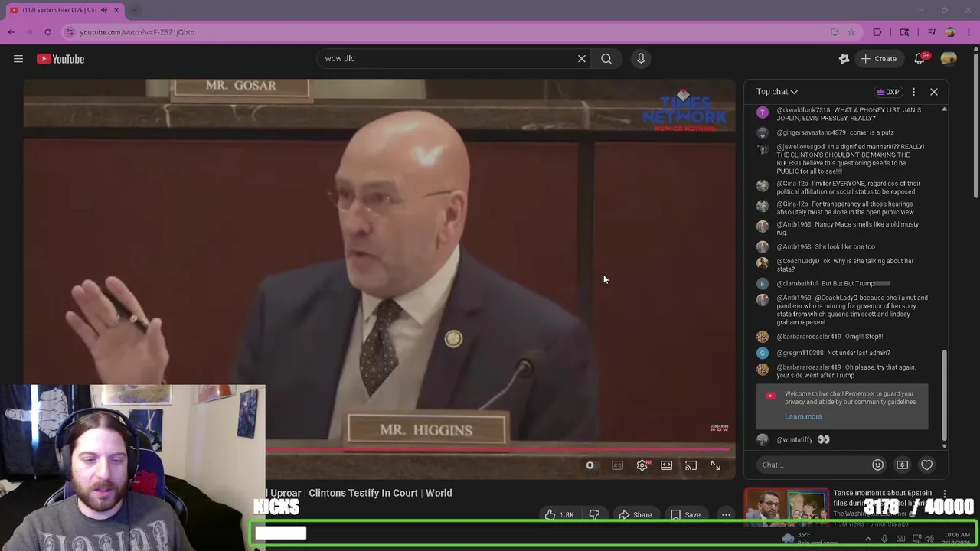Click the star-shaped icon beside Create

pos(844,59)
